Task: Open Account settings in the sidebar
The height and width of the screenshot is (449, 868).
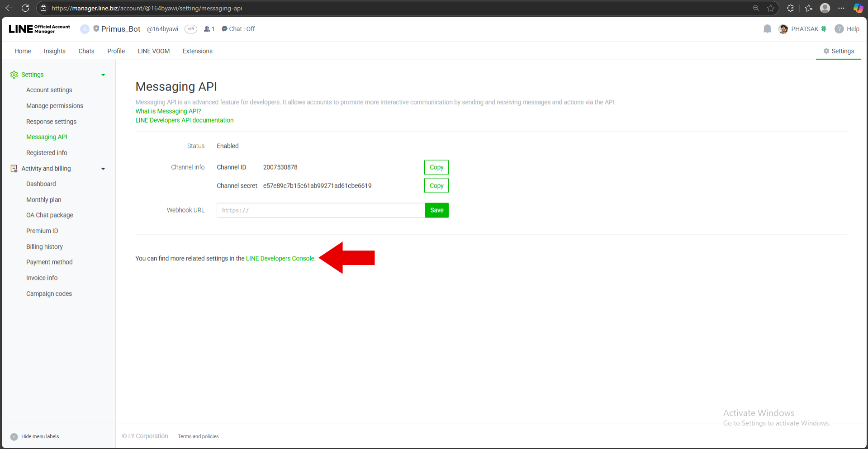Action: 49,90
